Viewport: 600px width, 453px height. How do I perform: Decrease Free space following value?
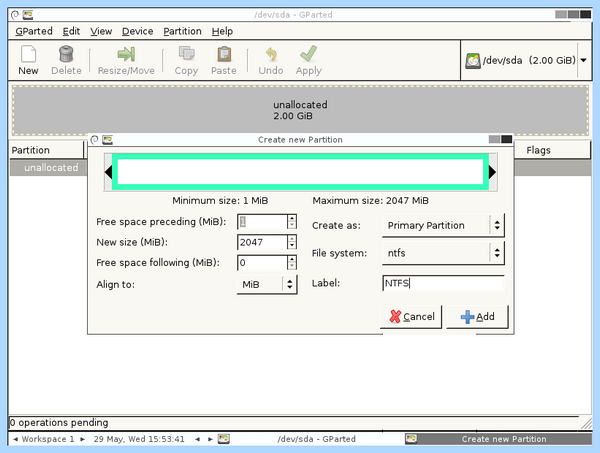tap(292, 266)
